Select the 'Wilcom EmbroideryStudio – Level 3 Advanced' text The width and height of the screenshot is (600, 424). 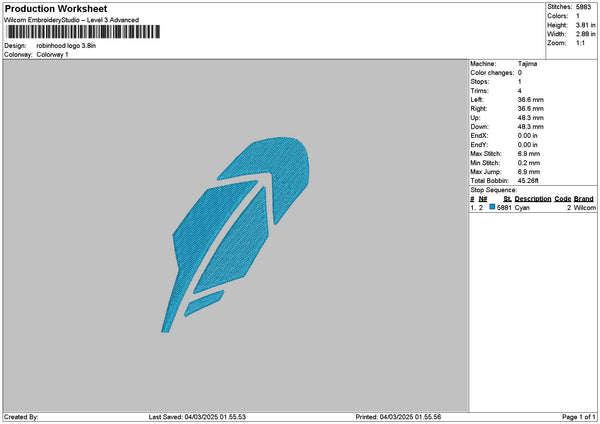coord(72,20)
